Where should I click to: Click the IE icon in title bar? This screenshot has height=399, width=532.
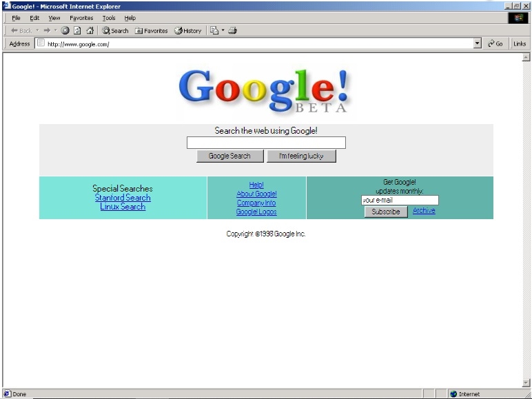coord(7,6)
